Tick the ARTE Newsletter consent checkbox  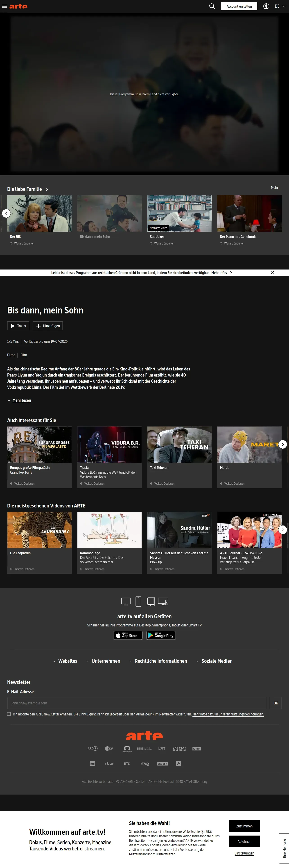(9, 714)
